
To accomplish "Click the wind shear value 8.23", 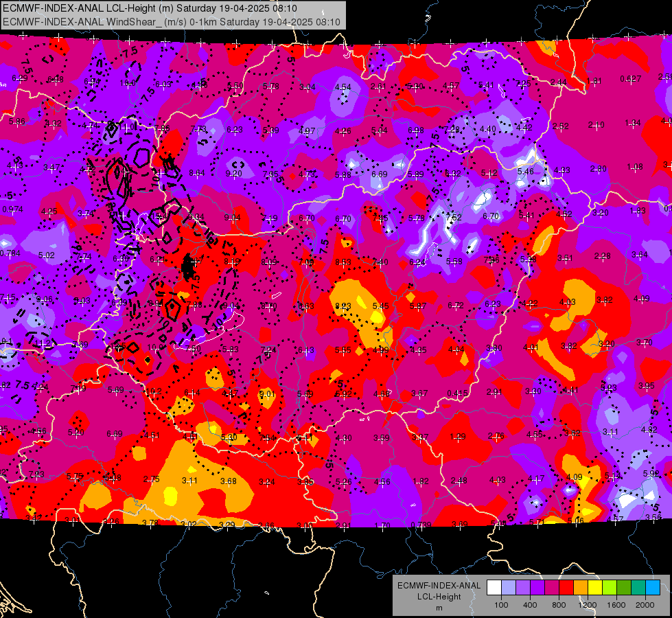I will [343, 306].
